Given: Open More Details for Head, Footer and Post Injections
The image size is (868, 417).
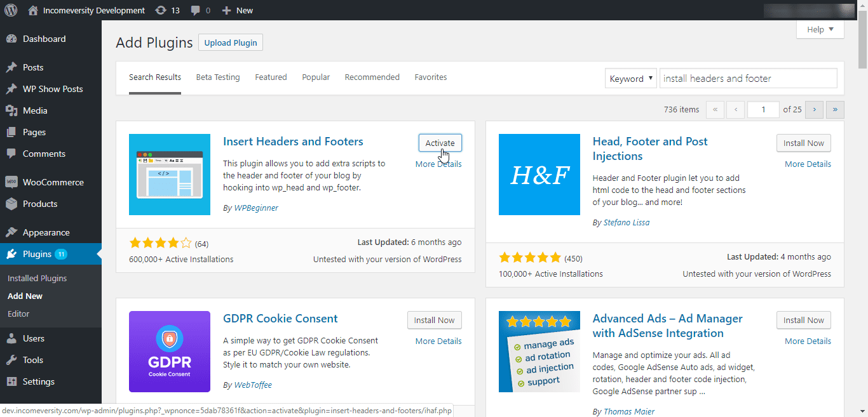Looking at the screenshot, I should tap(808, 164).
